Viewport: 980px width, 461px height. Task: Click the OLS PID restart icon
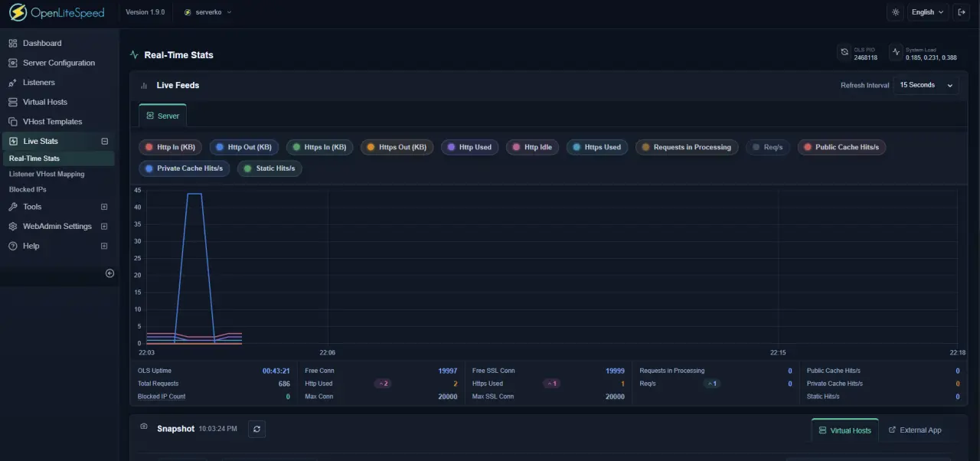846,51
